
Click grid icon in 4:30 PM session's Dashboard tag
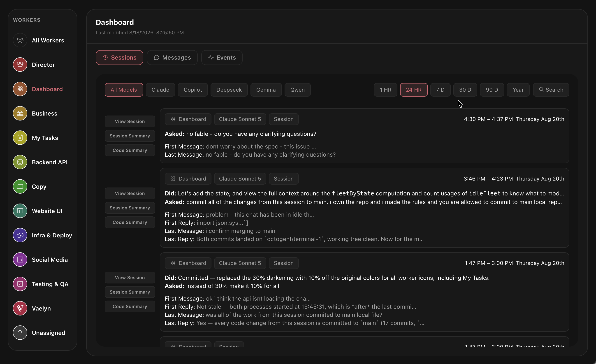(173, 119)
